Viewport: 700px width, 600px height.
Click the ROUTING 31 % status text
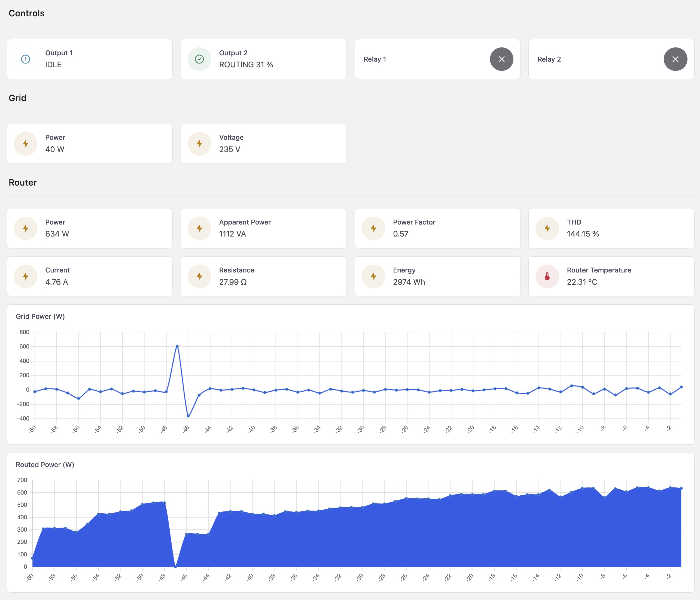[x=246, y=65]
